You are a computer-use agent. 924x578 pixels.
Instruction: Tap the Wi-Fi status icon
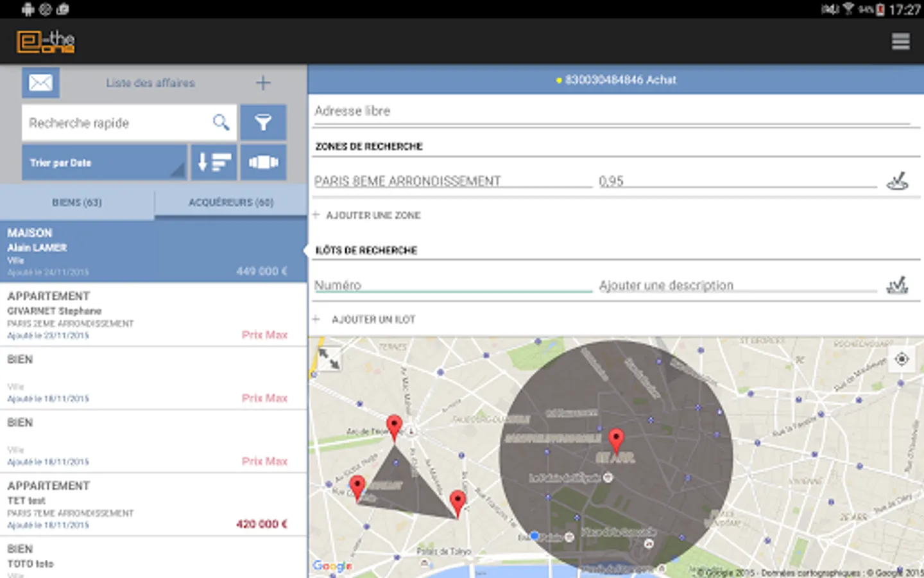(848, 8)
